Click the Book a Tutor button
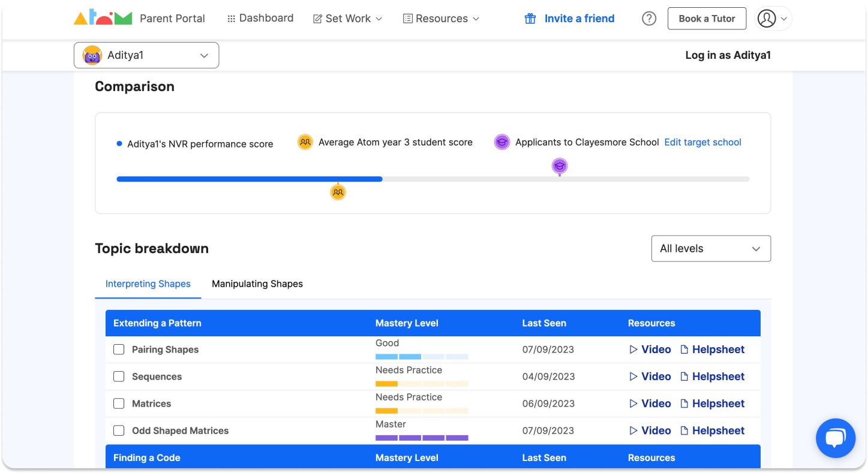This screenshot has width=868, height=473. (x=706, y=19)
